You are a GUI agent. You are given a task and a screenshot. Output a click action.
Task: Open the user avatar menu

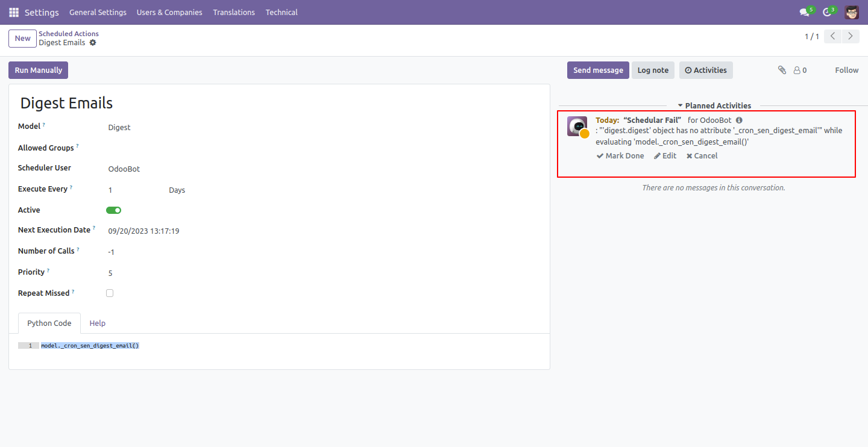[852, 12]
